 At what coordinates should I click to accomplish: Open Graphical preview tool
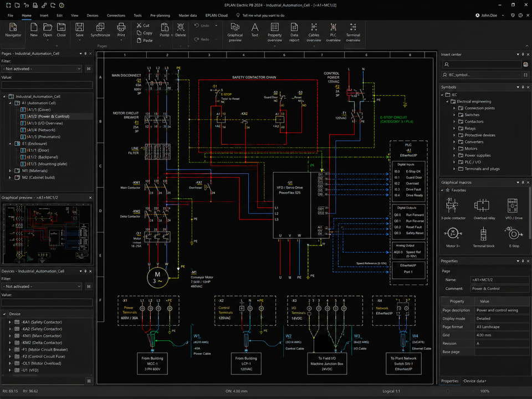[235, 32]
